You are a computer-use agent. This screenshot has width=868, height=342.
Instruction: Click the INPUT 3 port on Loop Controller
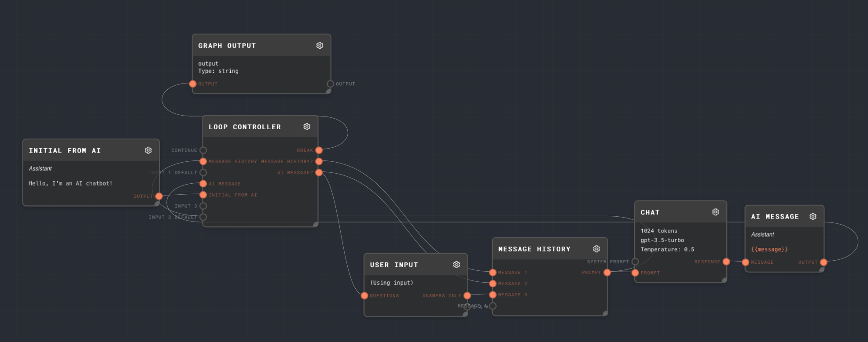(203, 206)
